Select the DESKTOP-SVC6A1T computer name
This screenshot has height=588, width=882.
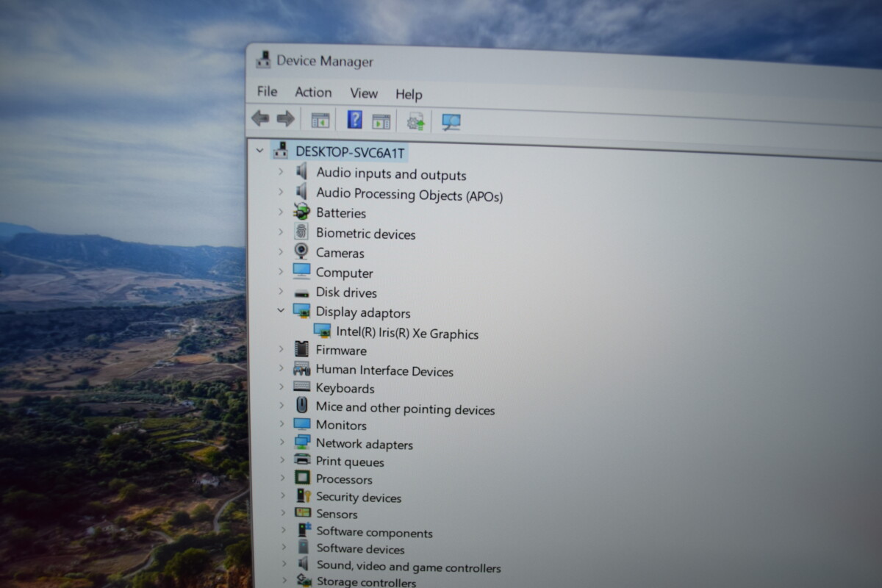pyautogui.click(x=350, y=152)
